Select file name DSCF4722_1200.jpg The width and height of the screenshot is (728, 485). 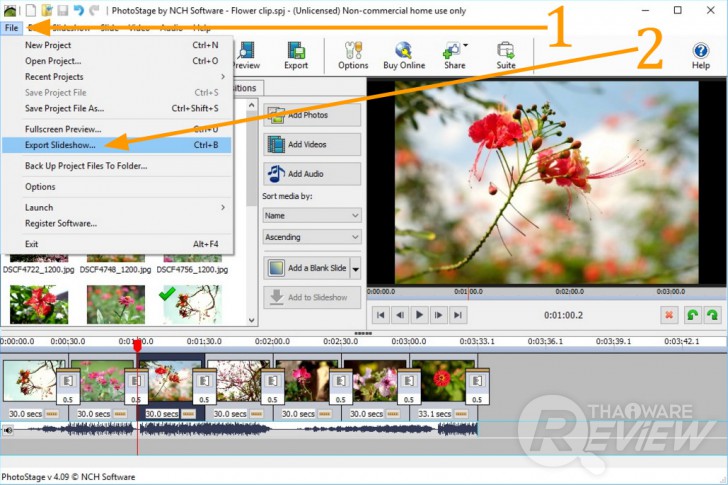(39, 269)
